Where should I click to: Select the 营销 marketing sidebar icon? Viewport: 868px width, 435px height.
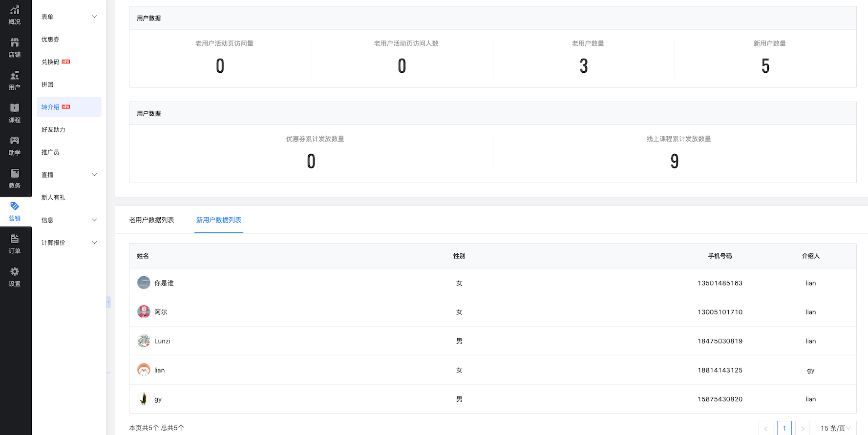tap(14, 211)
